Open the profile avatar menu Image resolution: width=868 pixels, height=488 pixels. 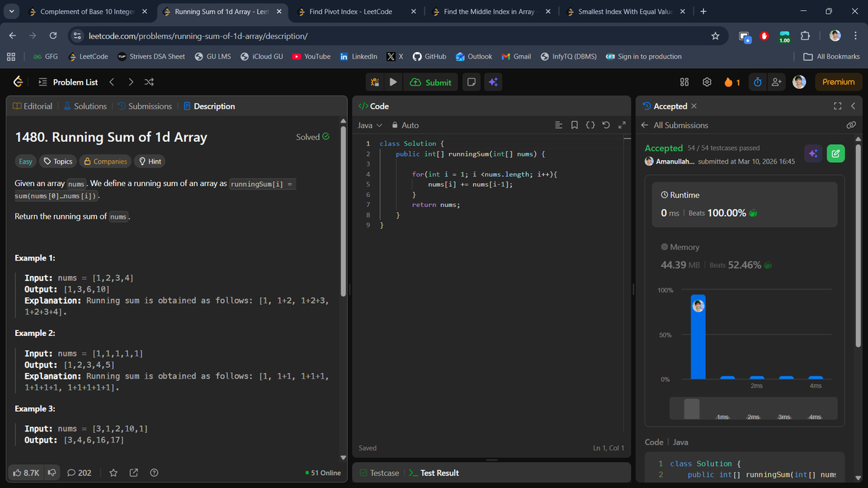[x=799, y=82]
